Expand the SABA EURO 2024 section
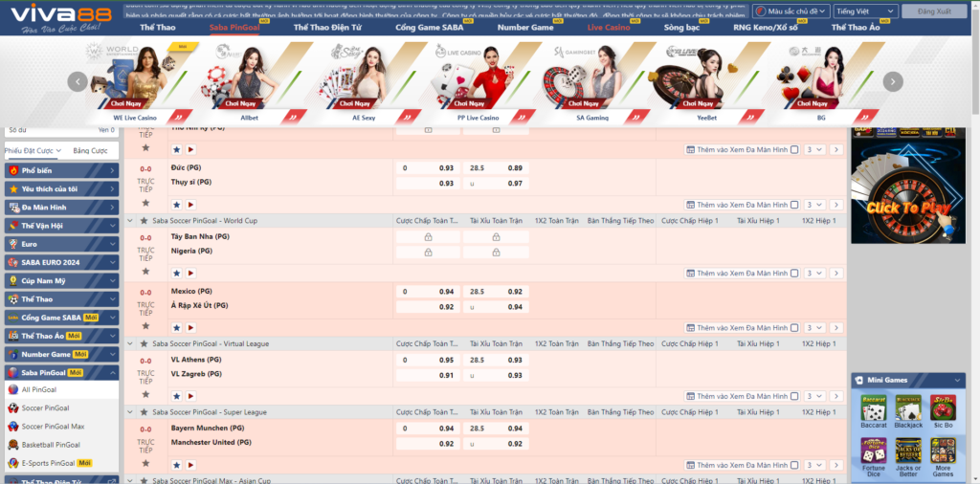 (61, 262)
